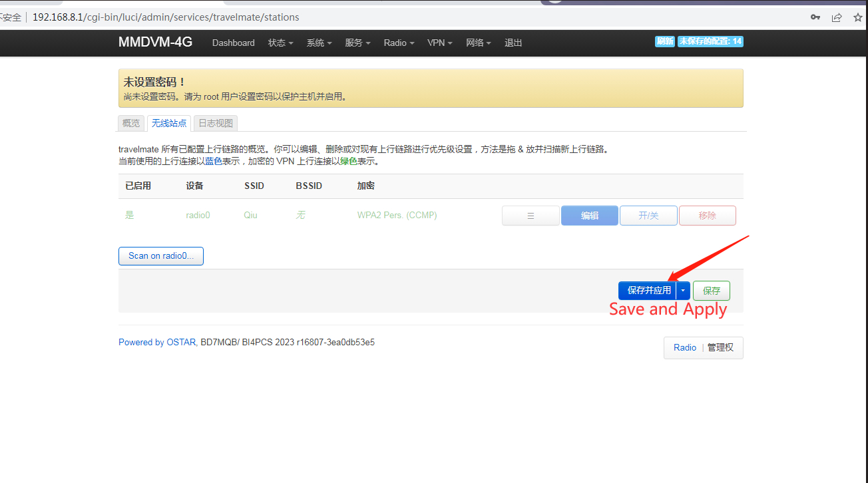This screenshot has width=868, height=483.
Task: Expand the VPN menu
Action: pyautogui.click(x=439, y=43)
